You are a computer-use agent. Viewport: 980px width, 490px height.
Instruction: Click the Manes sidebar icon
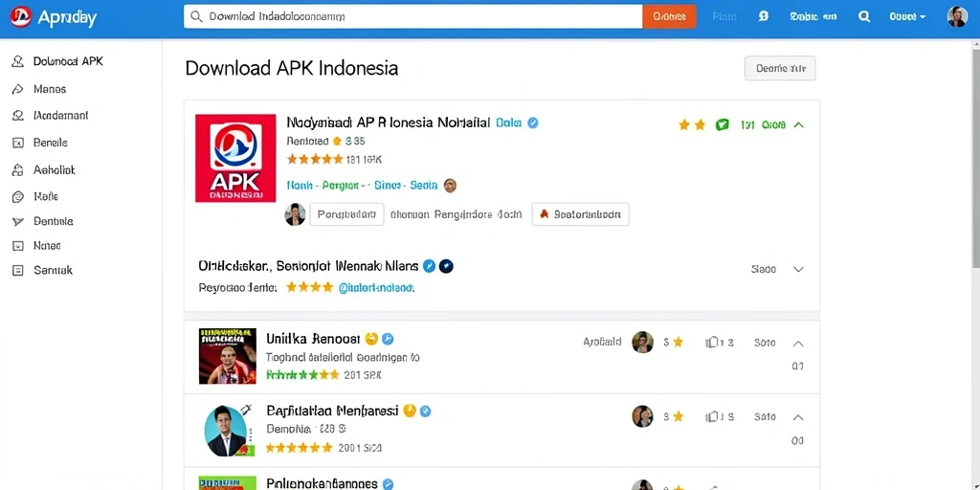18,89
